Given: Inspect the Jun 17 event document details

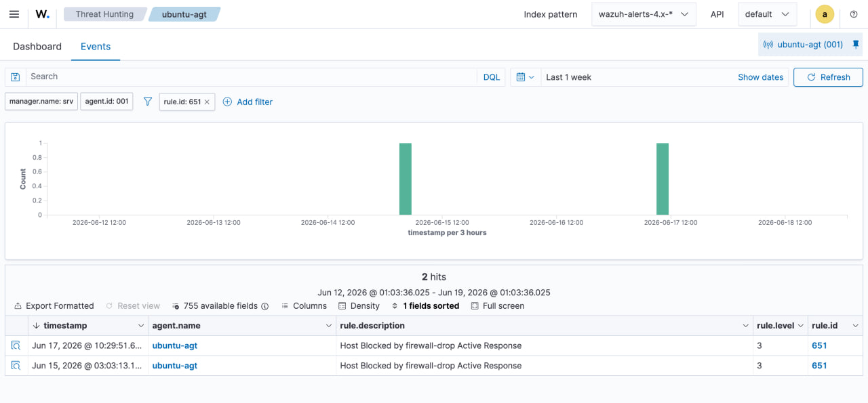Looking at the screenshot, I should [x=16, y=345].
